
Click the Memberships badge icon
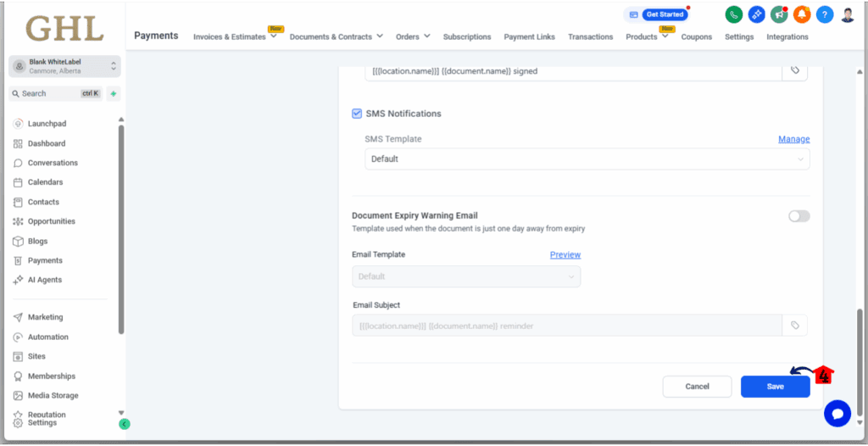click(x=18, y=376)
